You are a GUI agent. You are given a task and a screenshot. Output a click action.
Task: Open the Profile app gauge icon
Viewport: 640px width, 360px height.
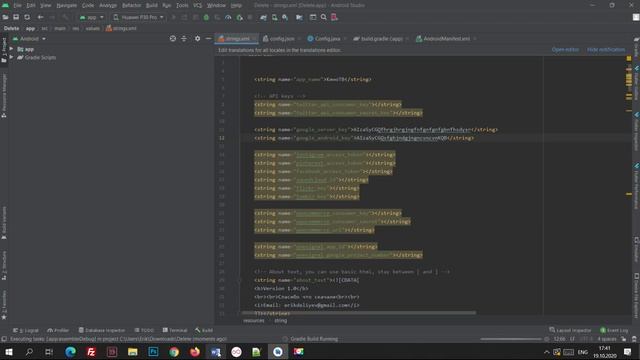click(x=228, y=17)
